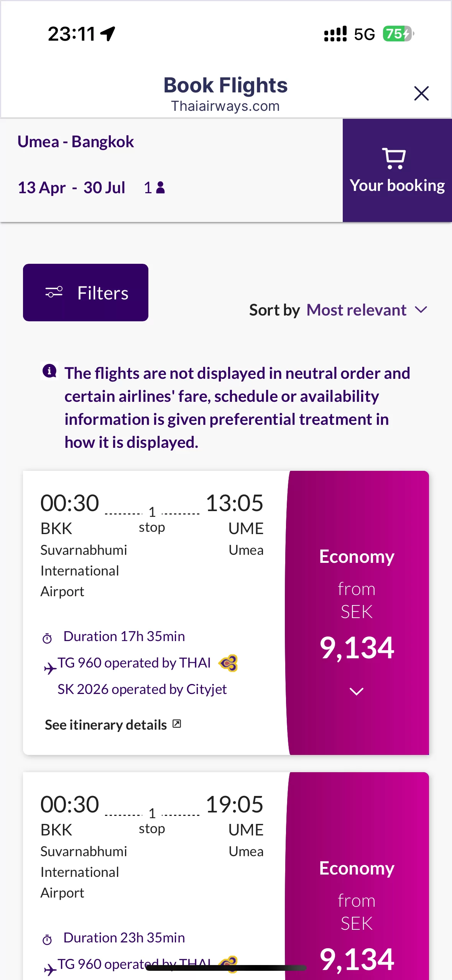Tap the battery indicator in status bar
The width and height of the screenshot is (452, 980).
[398, 34]
